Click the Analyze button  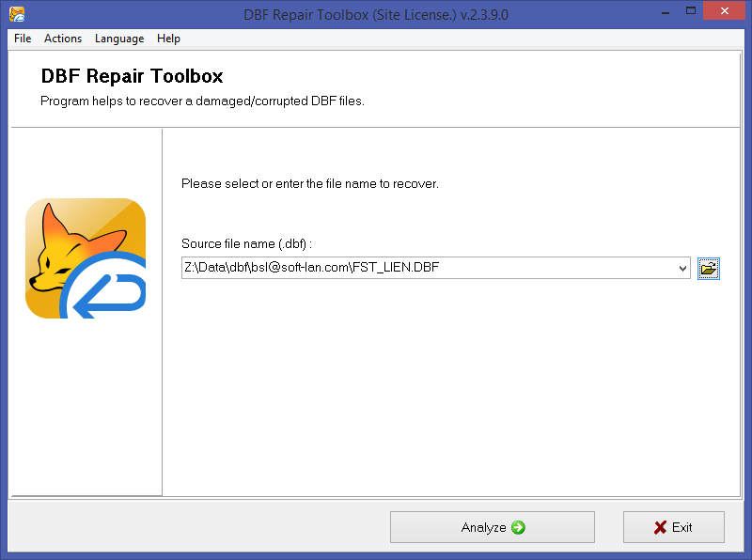[492, 527]
